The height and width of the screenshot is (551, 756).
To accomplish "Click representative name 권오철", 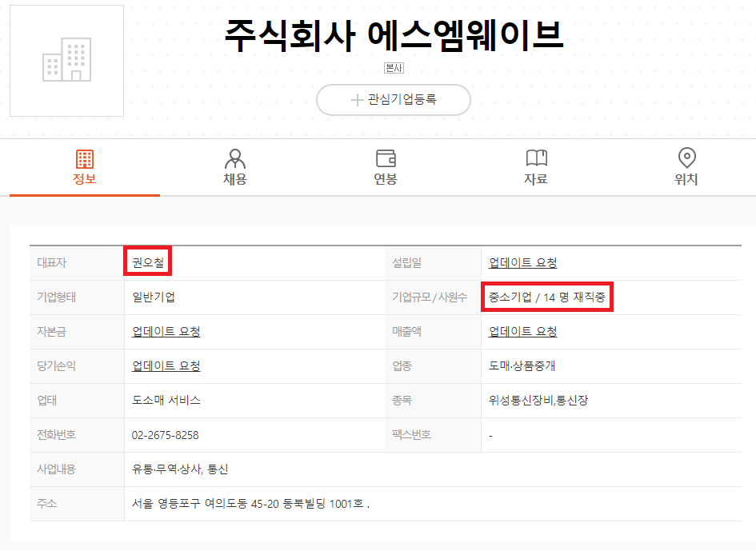I will (148, 263).
